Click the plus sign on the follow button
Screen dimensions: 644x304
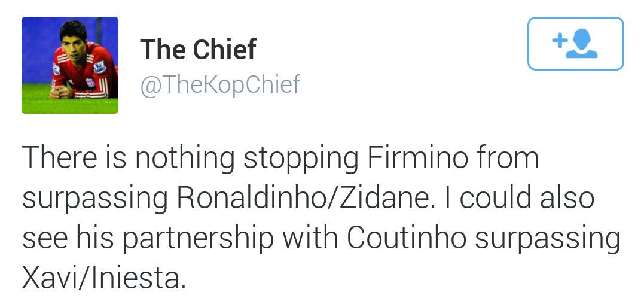tap(559, 40)
